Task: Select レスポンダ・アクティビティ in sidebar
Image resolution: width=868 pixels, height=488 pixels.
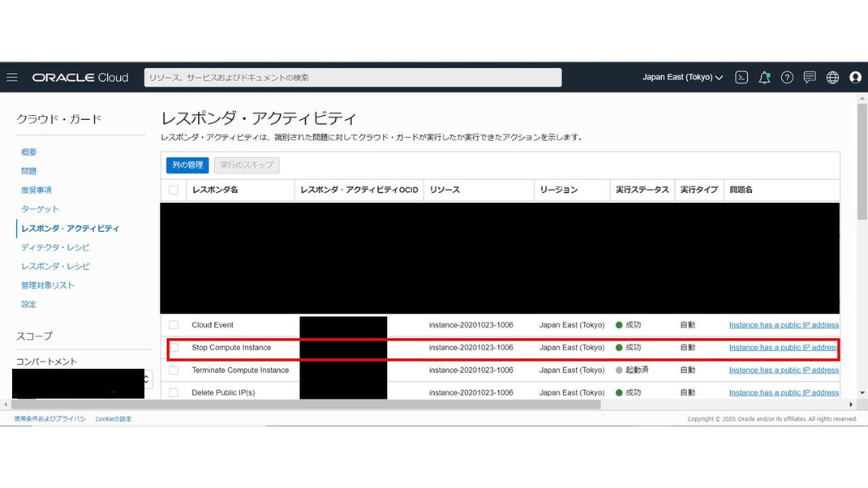Action: [71, 228]
